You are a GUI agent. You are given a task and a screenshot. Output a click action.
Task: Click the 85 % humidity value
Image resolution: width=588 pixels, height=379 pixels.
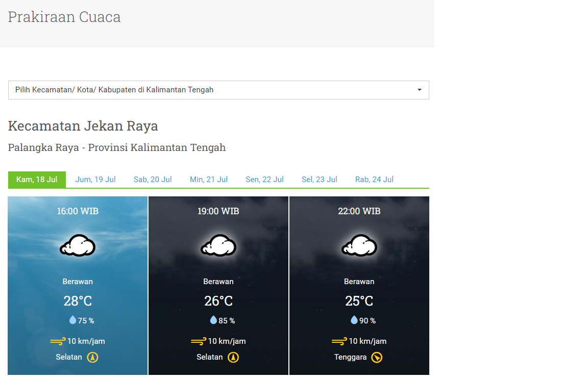[x=227, y=321]
